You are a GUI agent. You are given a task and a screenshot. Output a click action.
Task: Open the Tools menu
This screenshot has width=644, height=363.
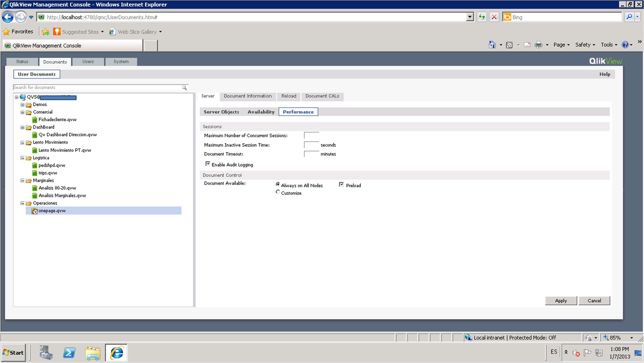tap(609, 45)
